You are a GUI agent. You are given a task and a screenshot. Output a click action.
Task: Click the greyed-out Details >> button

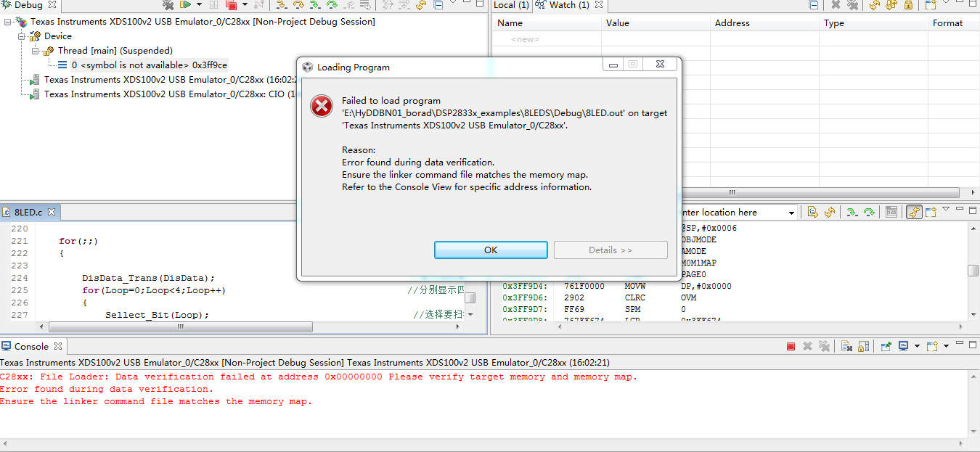pos(611,250)
